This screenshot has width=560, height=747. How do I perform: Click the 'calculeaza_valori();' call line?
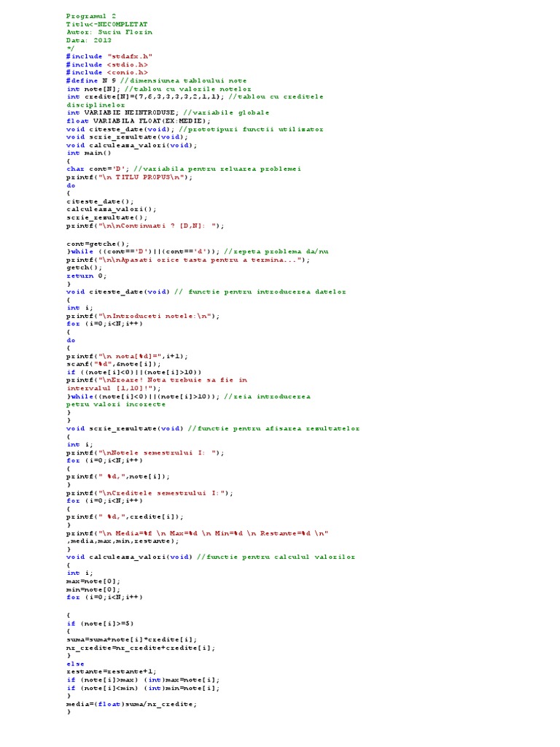(111, 209)
